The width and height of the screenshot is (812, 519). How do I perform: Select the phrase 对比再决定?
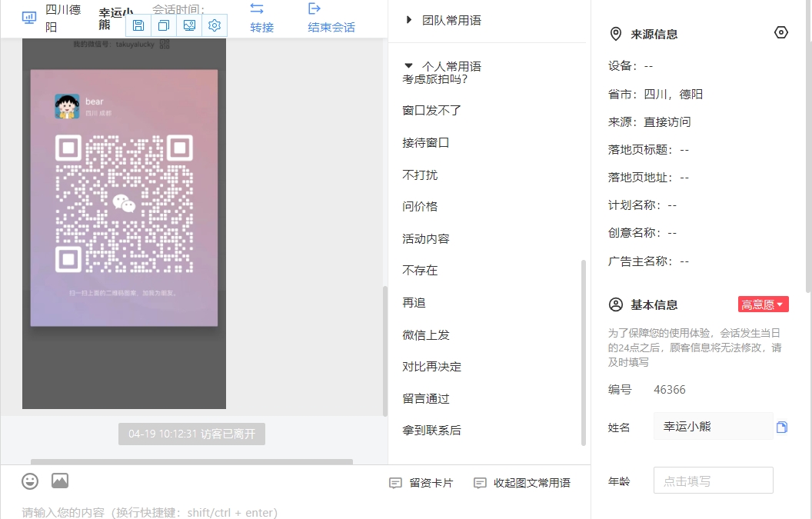[x=432, y=367]
